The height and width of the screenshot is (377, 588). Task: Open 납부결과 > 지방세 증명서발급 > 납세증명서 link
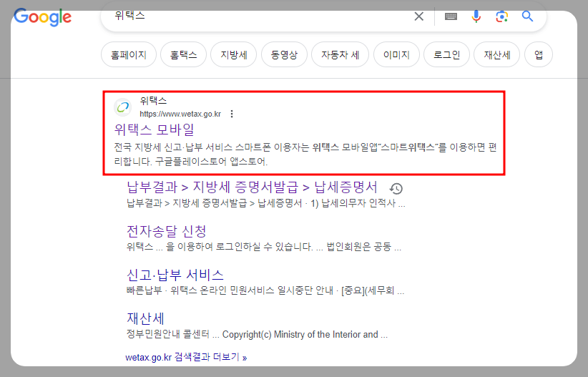pos(252,187)
